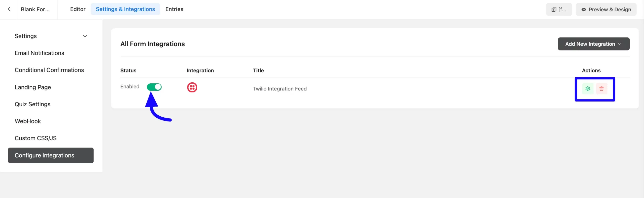Select Configure Integrations in the sidebar

pyautogui.click(x=45, y=155)
